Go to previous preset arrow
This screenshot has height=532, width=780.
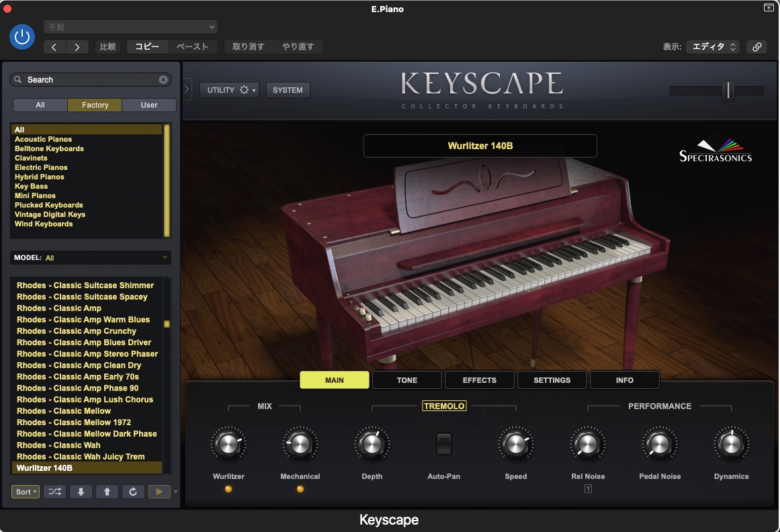[54, 47]
